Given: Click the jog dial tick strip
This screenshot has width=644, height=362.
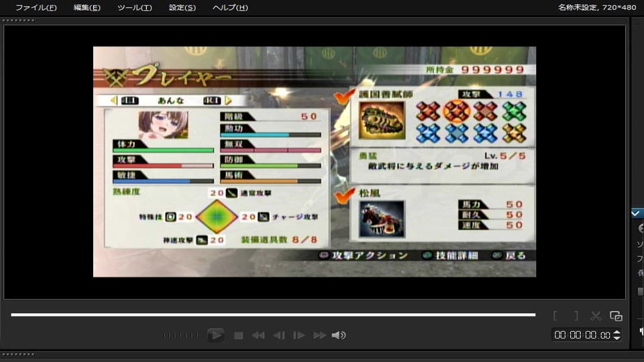Looking at the screenshot, I should pos(180,335).
